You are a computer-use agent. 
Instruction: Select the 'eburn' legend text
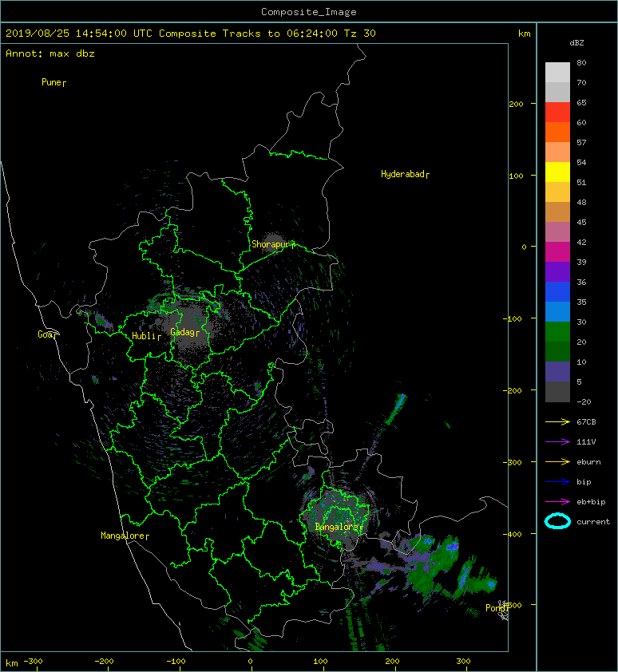coord(588,462)
